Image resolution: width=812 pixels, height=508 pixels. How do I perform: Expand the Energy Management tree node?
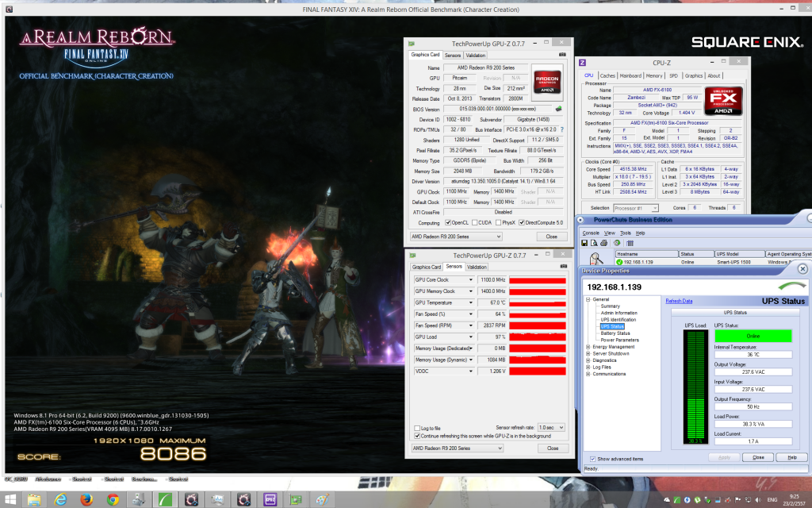click(588, 347)
